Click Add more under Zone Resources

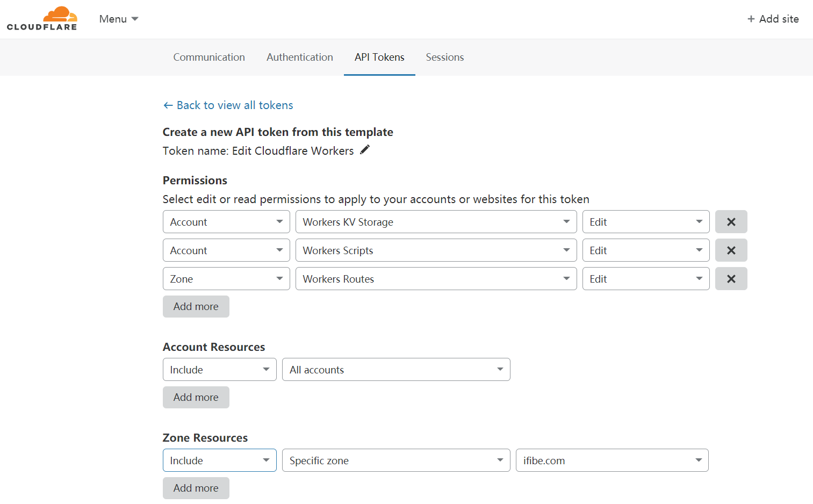click(196, 488)
